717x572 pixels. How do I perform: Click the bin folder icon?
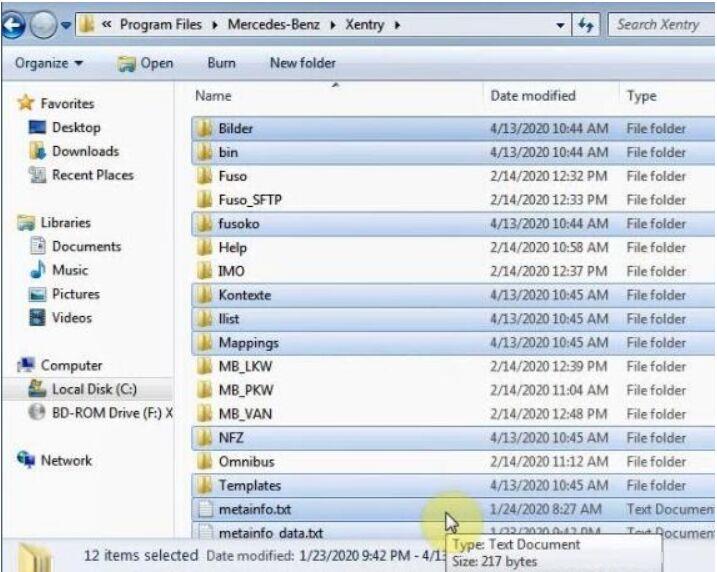pos(204,152)
